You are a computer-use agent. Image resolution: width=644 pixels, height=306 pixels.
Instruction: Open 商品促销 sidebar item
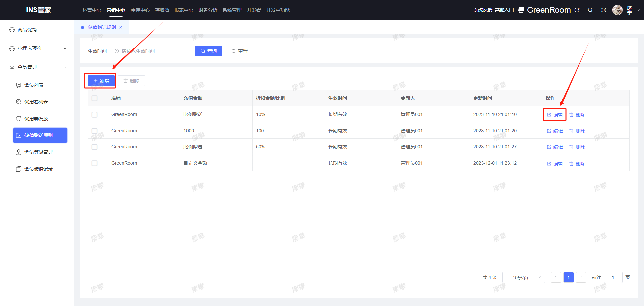click(37, 30)
